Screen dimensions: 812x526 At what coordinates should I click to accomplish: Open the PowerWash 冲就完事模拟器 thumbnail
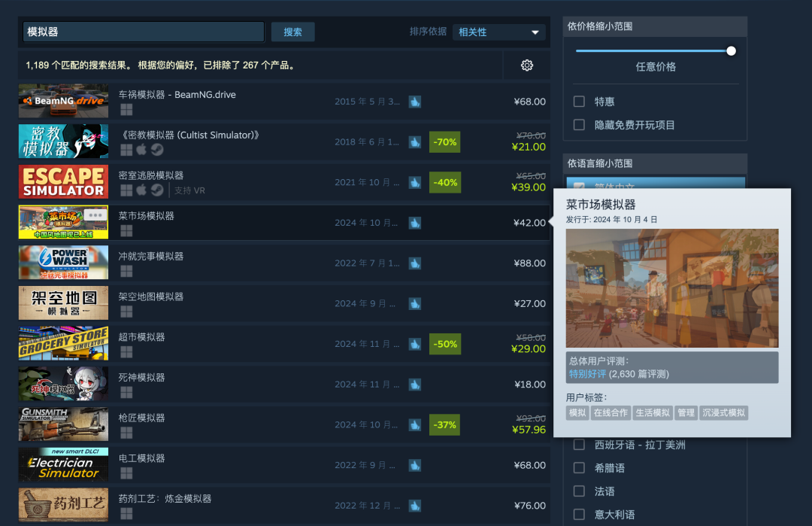click(64, 263)
